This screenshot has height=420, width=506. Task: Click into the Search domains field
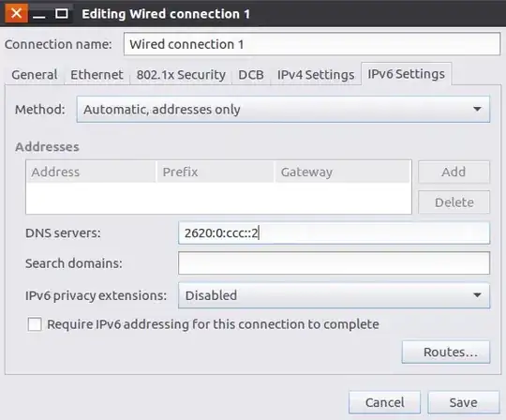tap(334, 263)
